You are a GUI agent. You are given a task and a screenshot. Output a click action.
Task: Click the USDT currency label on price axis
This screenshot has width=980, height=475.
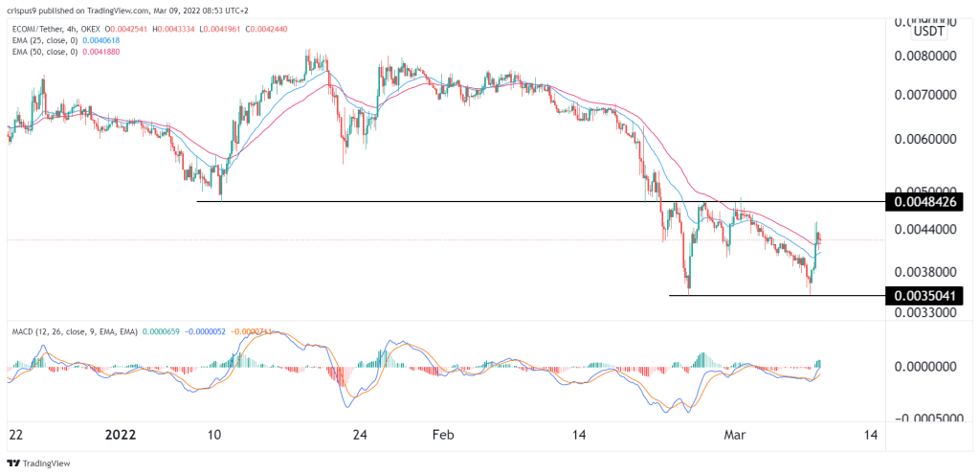coord(928,33)
